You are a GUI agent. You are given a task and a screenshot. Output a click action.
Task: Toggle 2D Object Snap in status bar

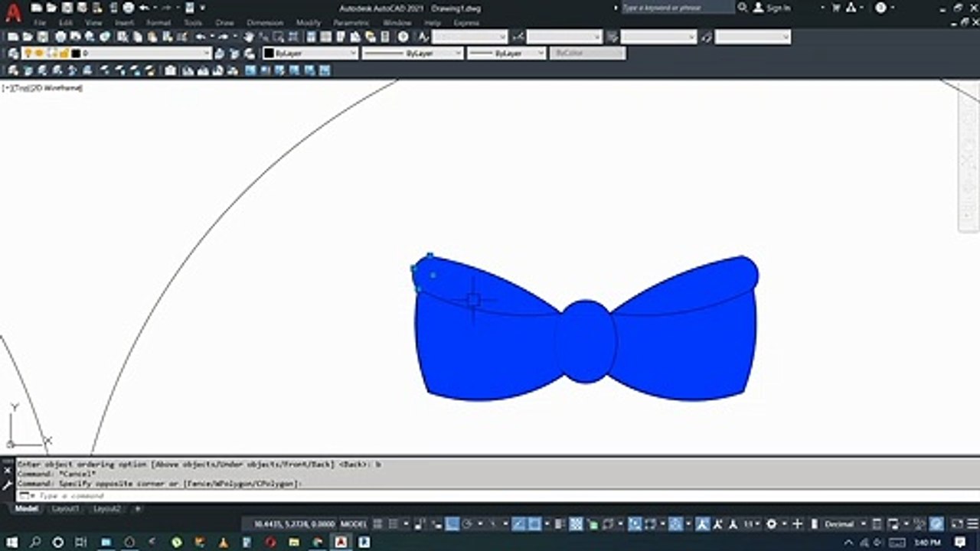[534, 524]
